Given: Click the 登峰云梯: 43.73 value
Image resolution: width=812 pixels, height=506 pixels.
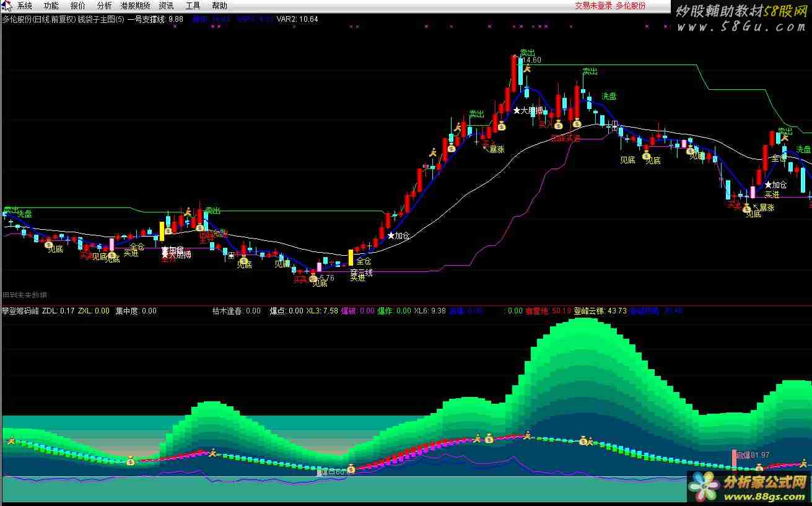Looking at the screenshot, I should click(x=600, y=311).
